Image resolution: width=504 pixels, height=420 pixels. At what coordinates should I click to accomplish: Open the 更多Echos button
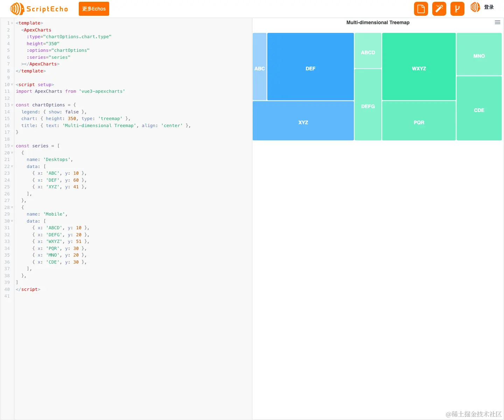pos(94,9)
